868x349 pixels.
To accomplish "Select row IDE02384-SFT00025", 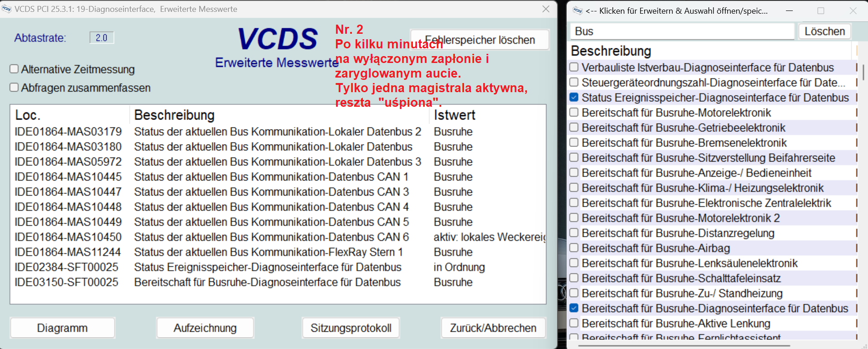I will click(x=278, y=267).
